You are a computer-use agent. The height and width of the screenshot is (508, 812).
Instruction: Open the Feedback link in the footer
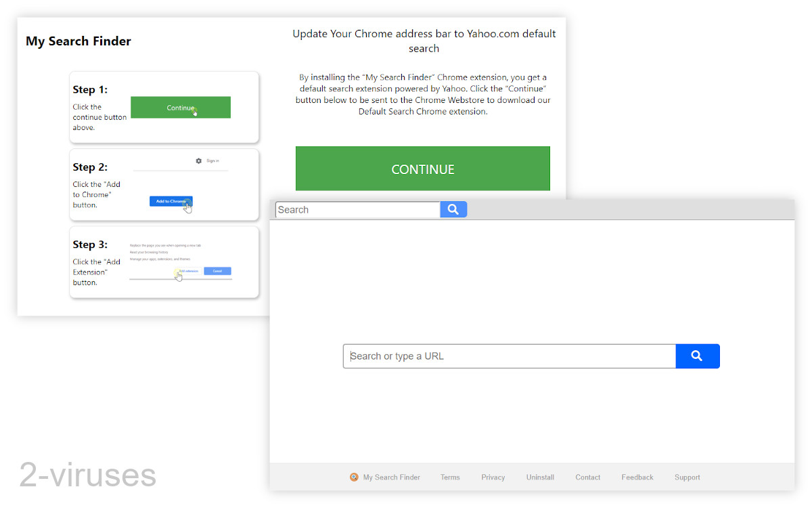[637, 477]
